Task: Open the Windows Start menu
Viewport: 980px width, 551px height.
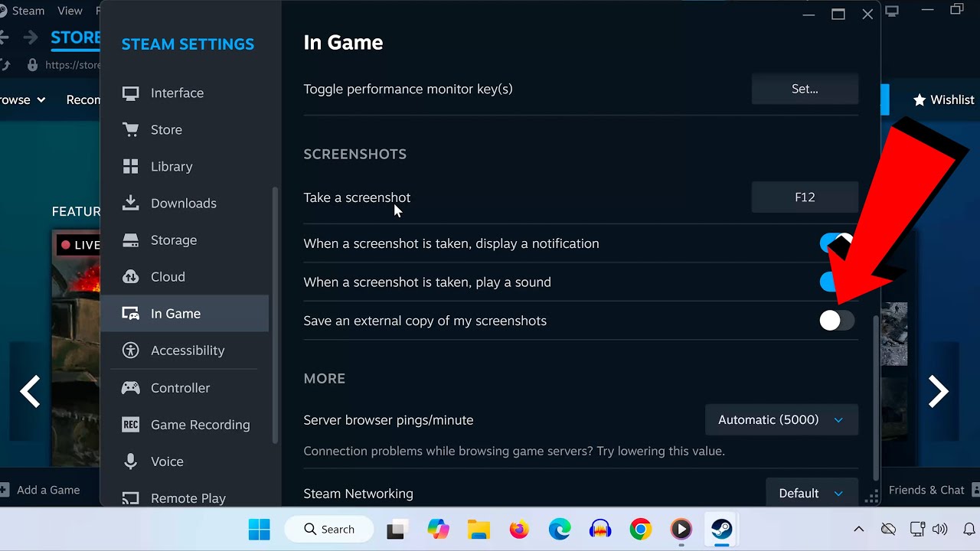Action: (260, 529)
